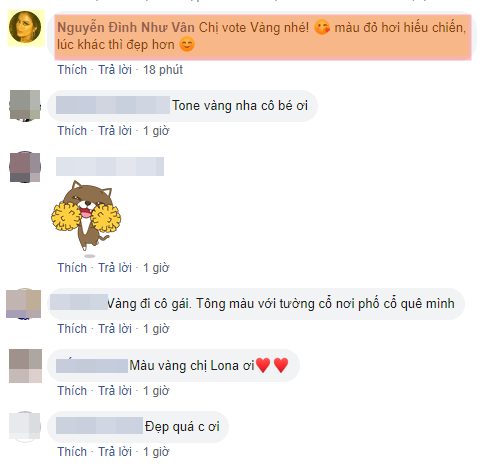
Task: Open the blurred avatar beside sticker comment
Action: point(25,167)
